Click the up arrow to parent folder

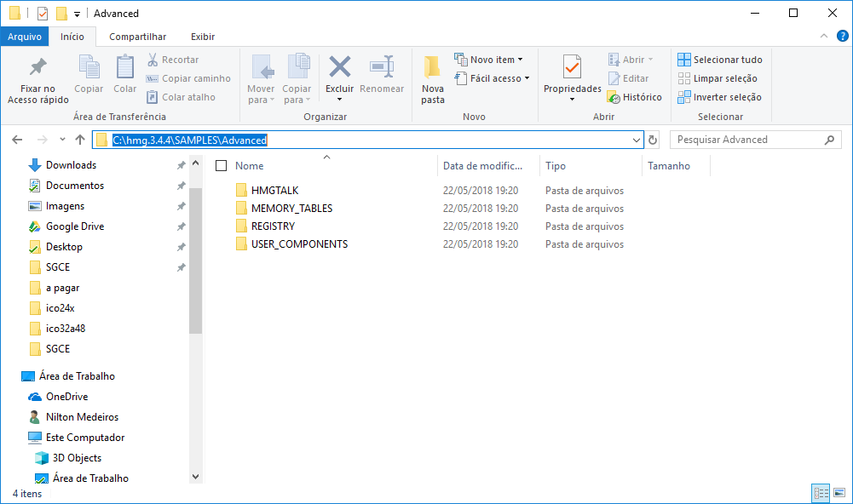pos(80,140)
